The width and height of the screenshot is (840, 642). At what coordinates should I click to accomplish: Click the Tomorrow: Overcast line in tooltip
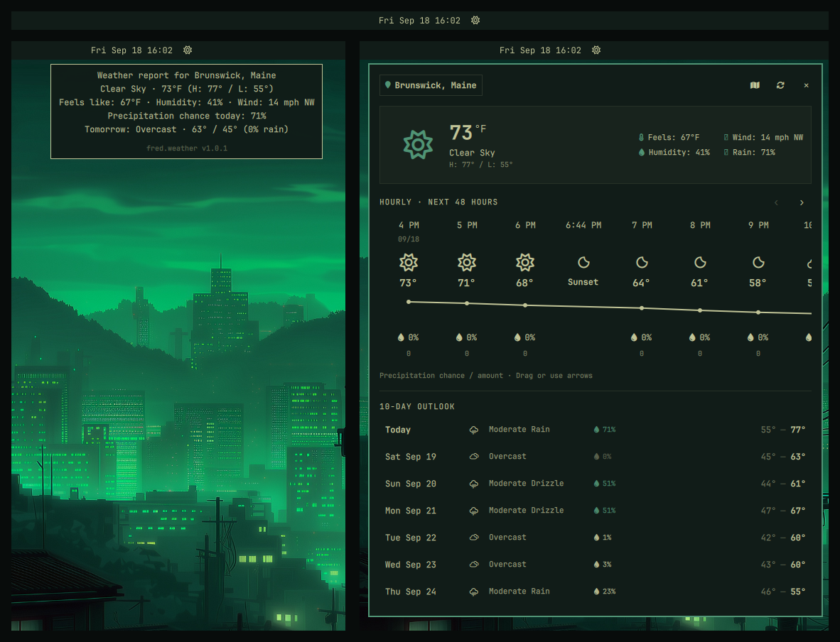pos(186,129)
